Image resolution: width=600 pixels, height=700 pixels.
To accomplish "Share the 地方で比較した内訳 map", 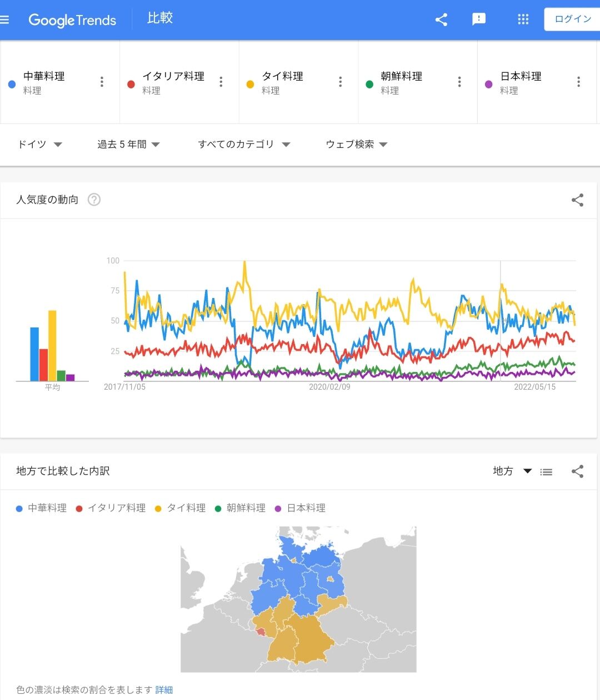I will [578, 471].
